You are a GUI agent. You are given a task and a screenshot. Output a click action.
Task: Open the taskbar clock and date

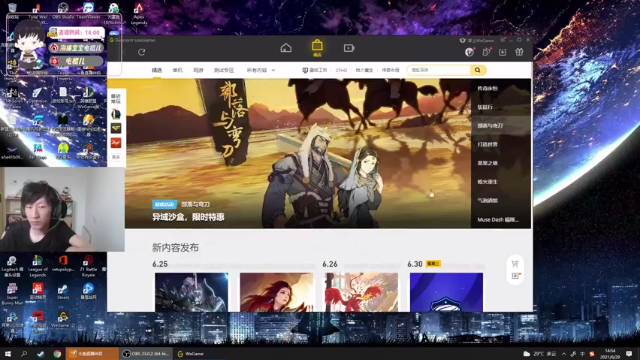(x=610, y=354)
